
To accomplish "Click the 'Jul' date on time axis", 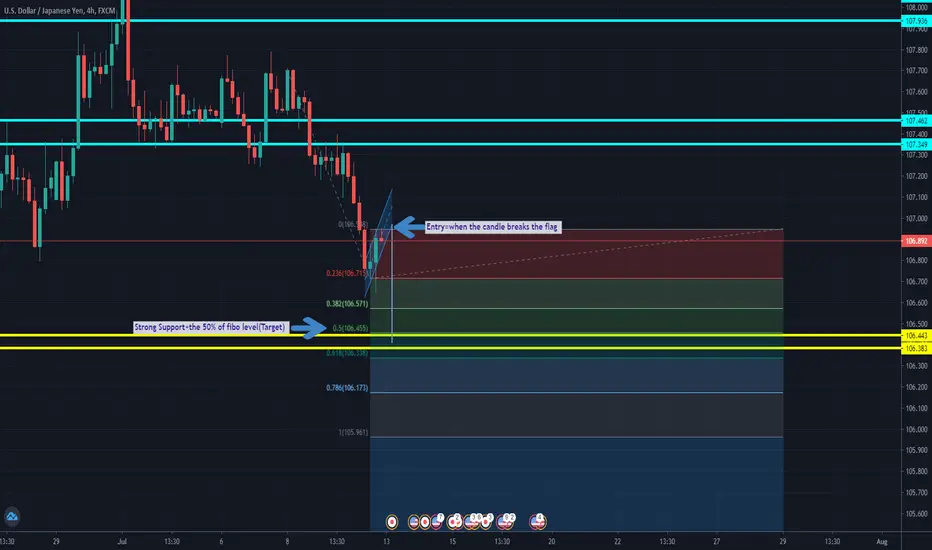I will pyautogui.click(x=122, y=542).
